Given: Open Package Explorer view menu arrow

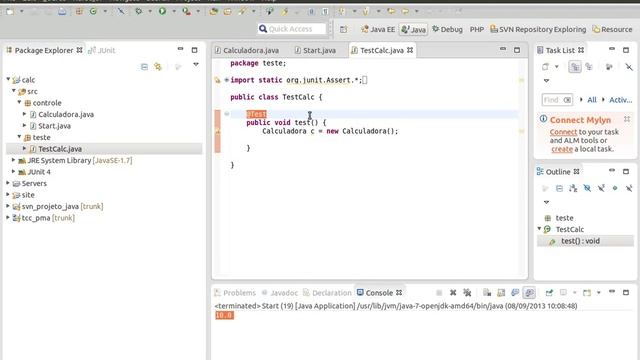Looking at the screenshot, I should (x=196, y=64).
